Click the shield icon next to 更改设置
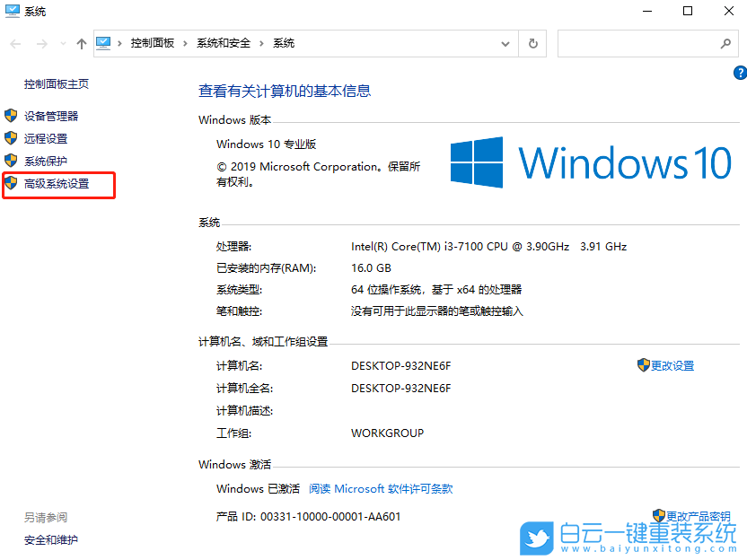Viewport: 747px width, 560px height. pyautogui.click(x=643, y=365)
